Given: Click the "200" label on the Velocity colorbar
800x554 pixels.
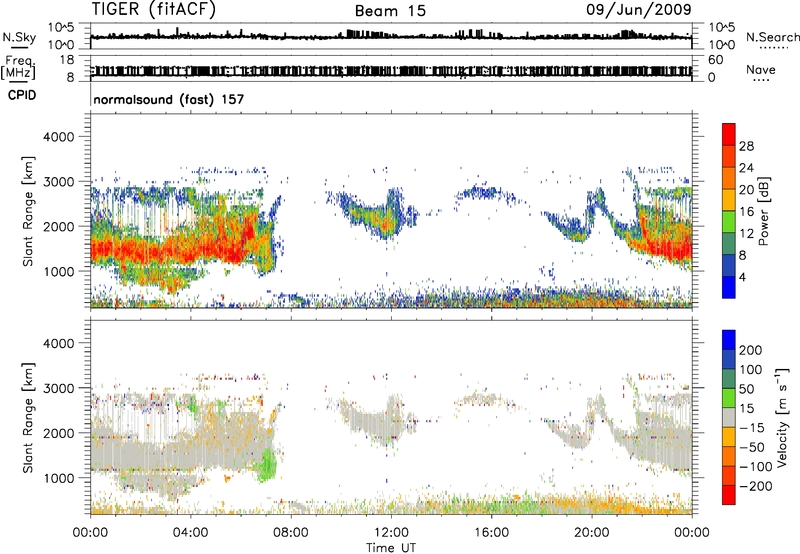Looking at the screenshot, I should click(751, 350).
